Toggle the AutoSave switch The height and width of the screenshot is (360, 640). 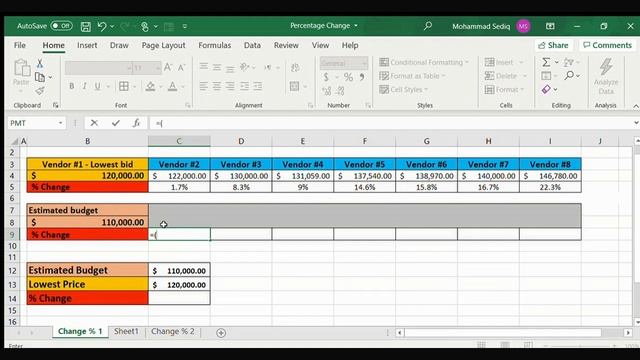click(x=61, y=26)
